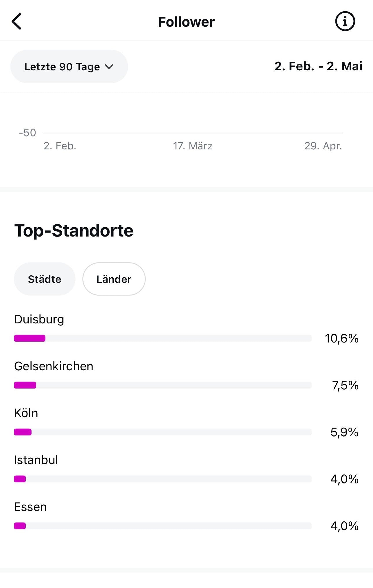Switch to the Städte tab

(45, 279)
